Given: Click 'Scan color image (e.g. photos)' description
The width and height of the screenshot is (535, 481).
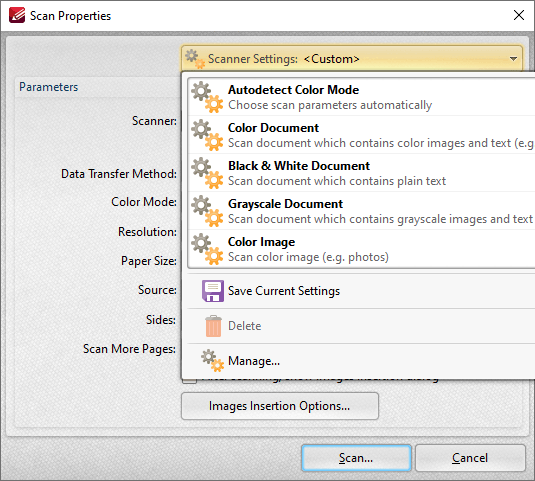Looking at the screenshot, I should point(308,257).
